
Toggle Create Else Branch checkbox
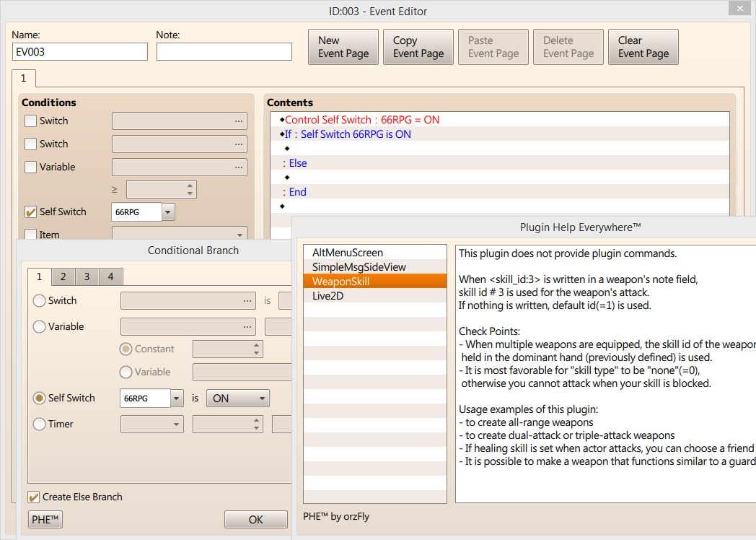tap(34, 497)
